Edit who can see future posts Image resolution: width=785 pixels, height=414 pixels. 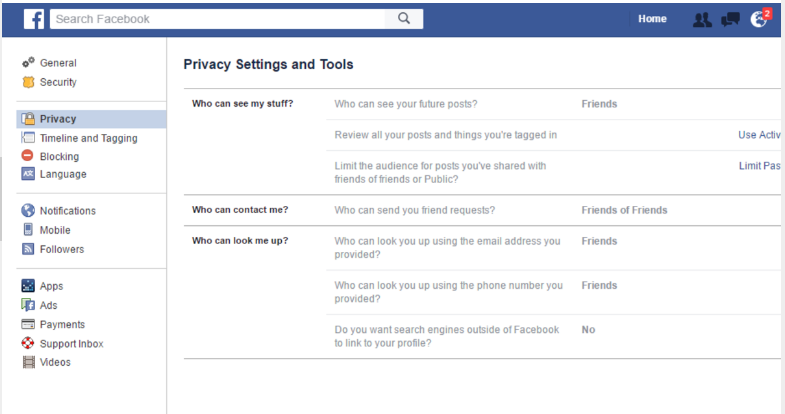pyautogui.click(x=406, y=104)
